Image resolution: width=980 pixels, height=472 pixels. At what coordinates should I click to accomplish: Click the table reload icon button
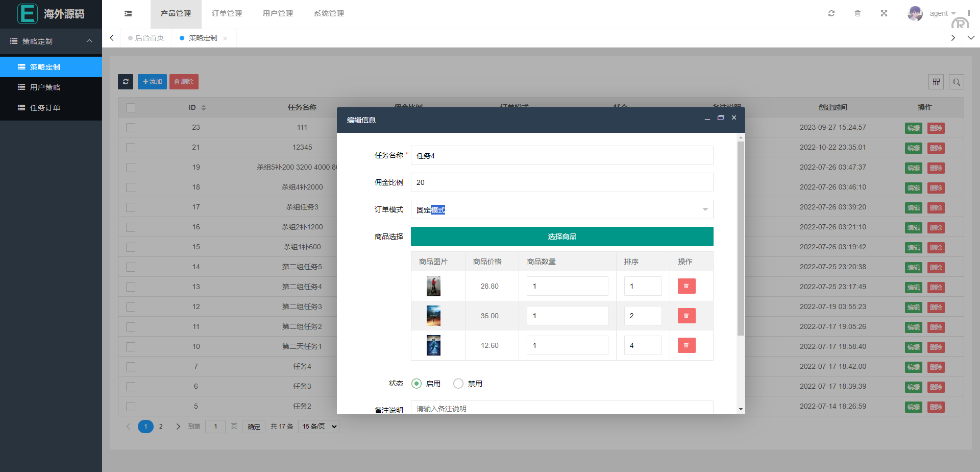coord(126,82)
